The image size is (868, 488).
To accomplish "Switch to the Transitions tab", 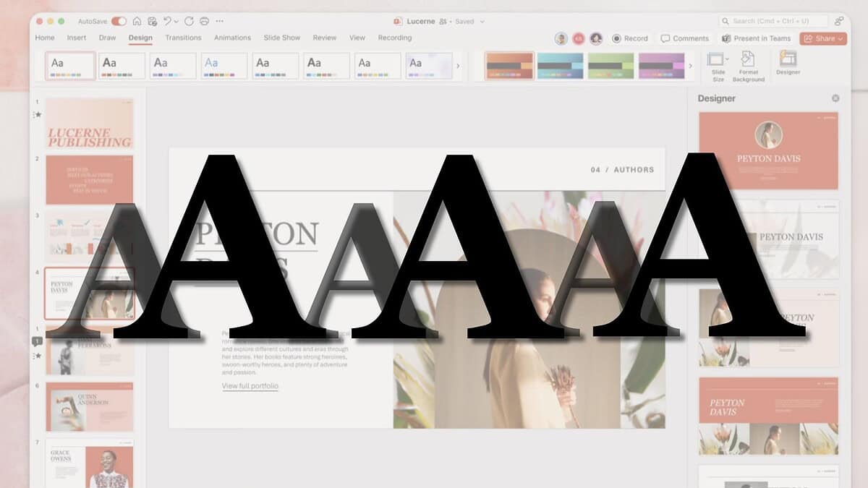I will pyautogui.click(x=183, y=38).
